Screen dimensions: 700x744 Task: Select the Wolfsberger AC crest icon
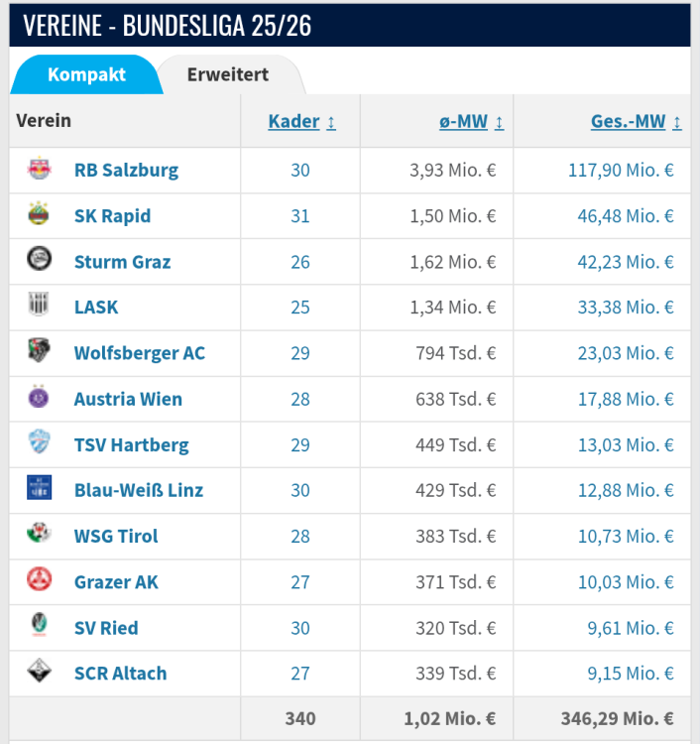(x=39, y=352)
